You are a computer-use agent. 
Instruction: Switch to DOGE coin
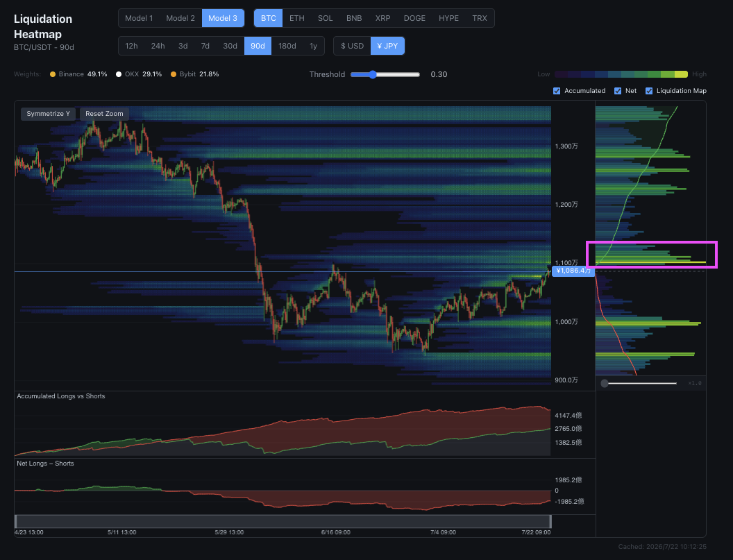[x=414, y=18]
